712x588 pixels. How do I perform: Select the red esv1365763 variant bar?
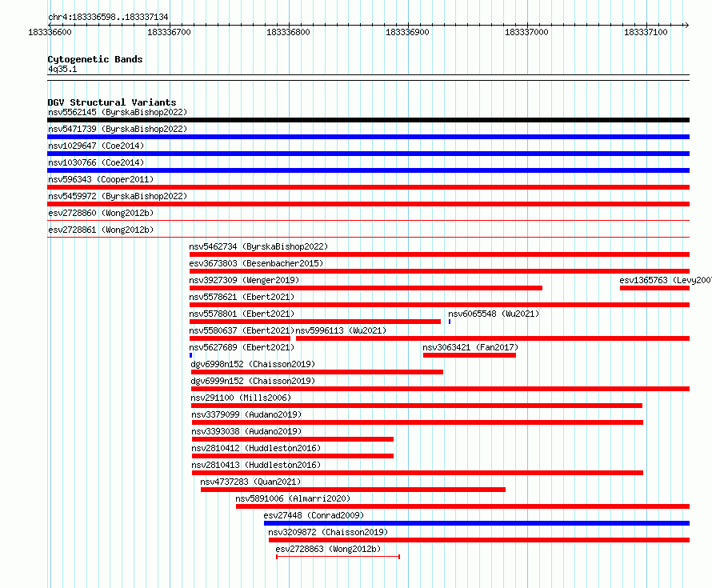tap(654, 288)
